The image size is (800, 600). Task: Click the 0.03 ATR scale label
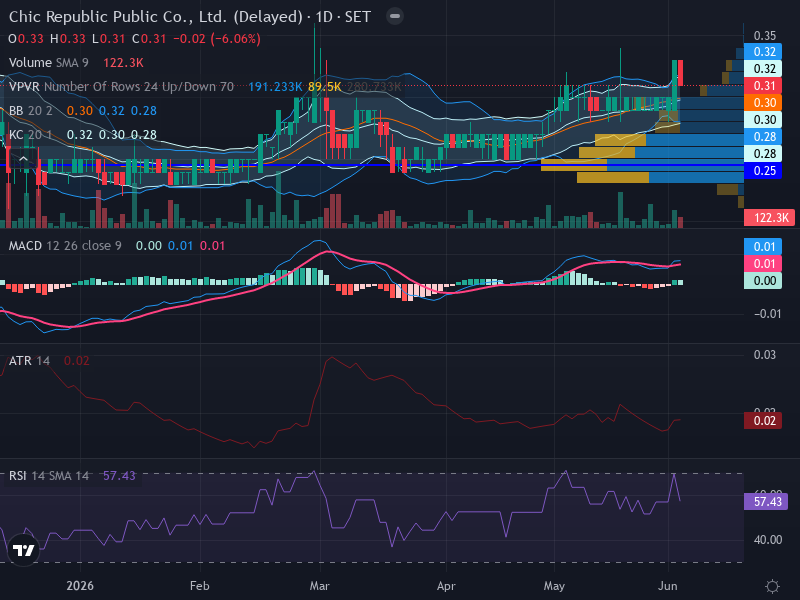[x=765, y=355]
